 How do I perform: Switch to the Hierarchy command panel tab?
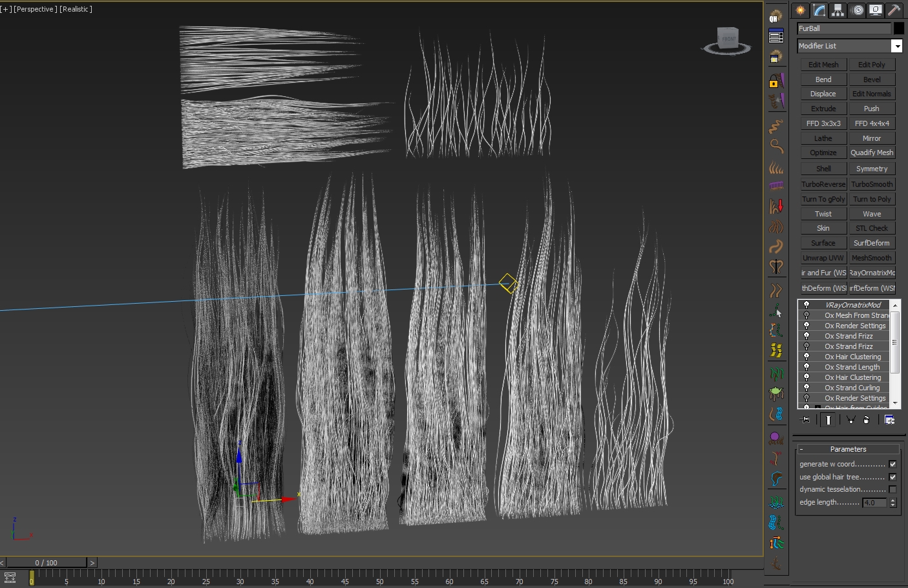(838, 10)
